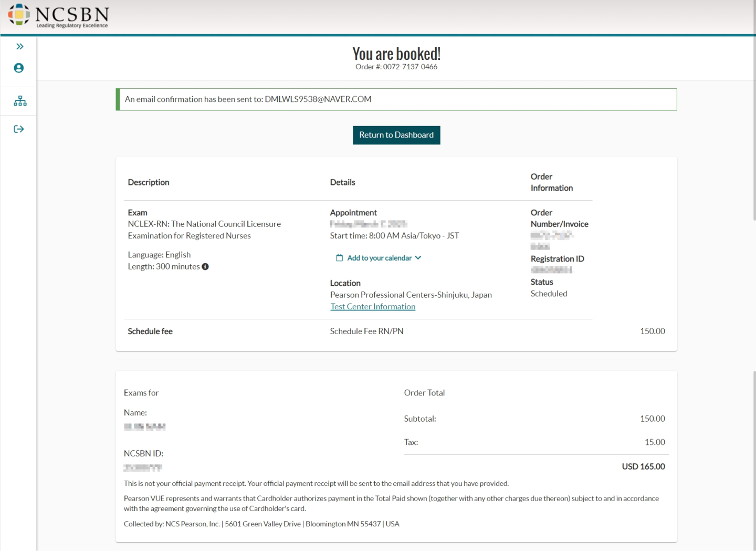Click the Schedule Fee RN/PN text
Viewport: 756px width, 551px height.
[x=366, y=331]
